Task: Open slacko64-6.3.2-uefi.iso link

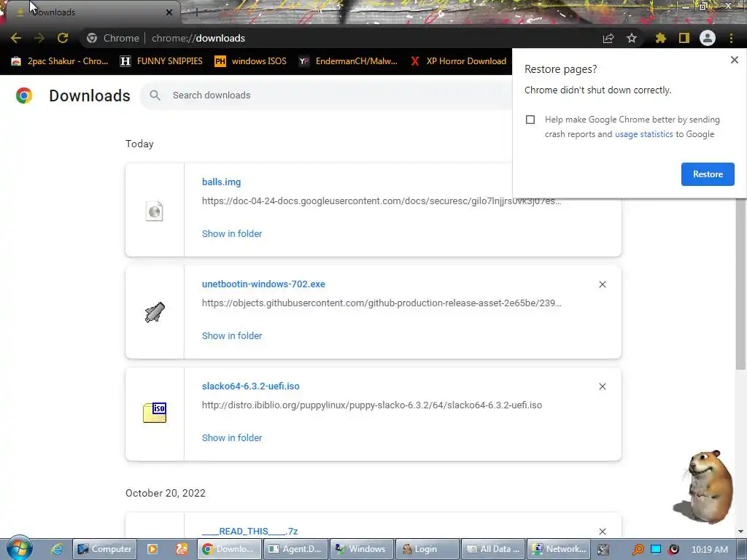Action: pos(251,386)
